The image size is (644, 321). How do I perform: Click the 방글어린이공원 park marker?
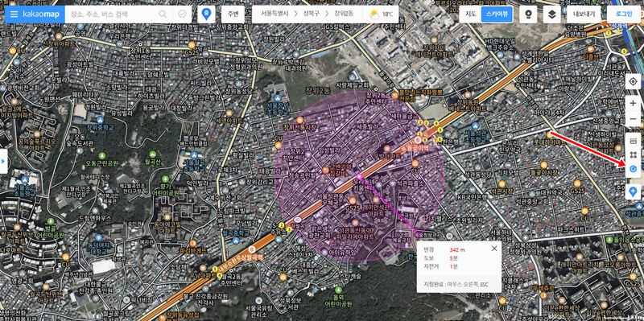[50, 221]
